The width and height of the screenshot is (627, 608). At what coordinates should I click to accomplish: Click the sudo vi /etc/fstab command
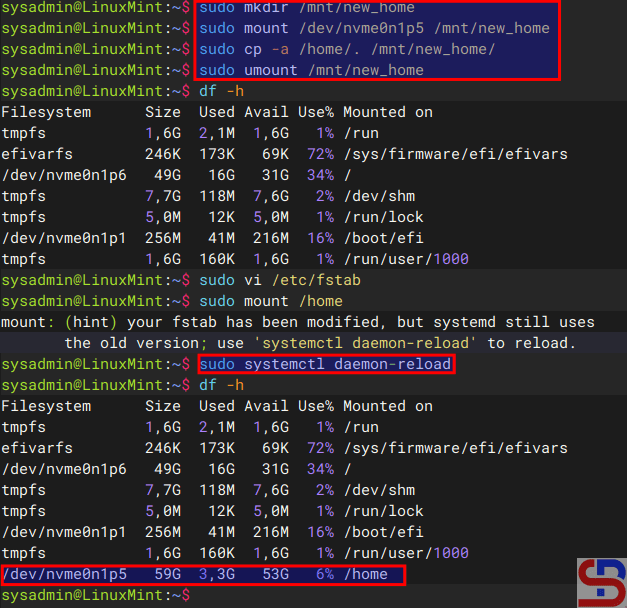279,280
